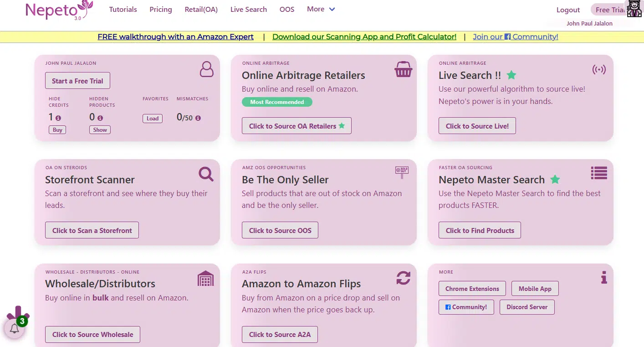Expand the More dropdown in navigation

click(x=321, y=9)
